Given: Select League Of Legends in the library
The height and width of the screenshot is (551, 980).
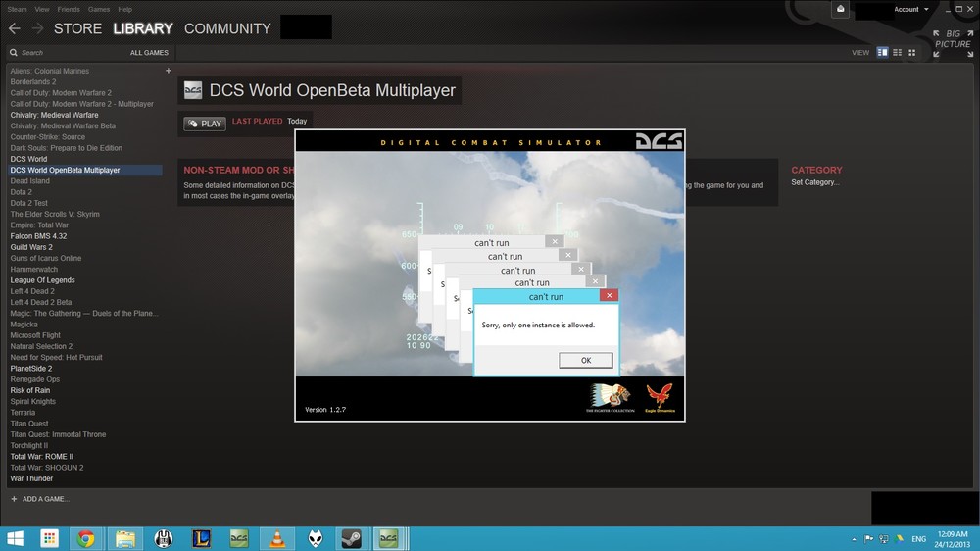Looking at the screenshot, I should [42, 280].
